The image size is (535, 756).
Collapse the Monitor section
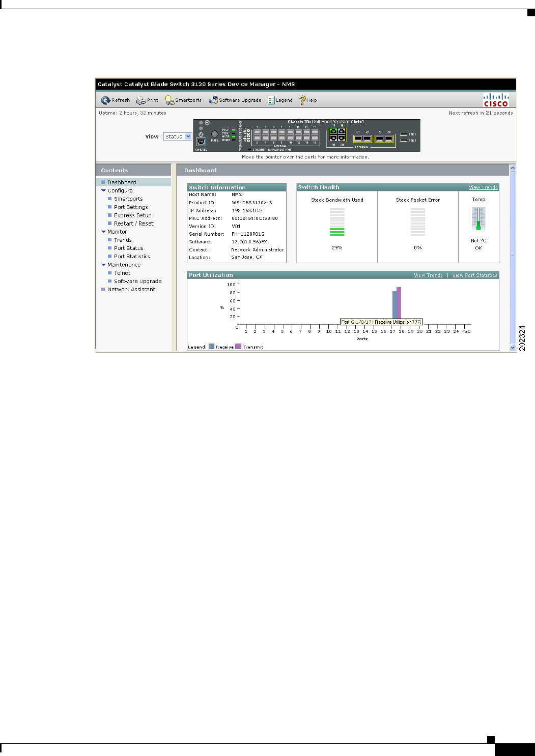coord(103,232)
